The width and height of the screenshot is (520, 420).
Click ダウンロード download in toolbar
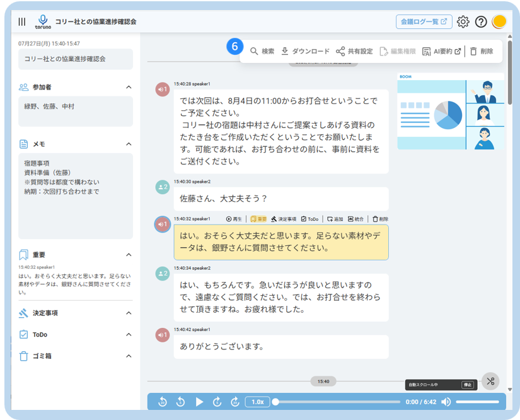click(x=305, y=52)
